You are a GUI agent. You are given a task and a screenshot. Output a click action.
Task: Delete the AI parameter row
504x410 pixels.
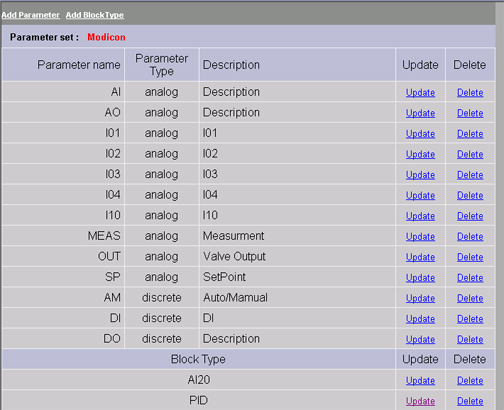coord(470,93)
